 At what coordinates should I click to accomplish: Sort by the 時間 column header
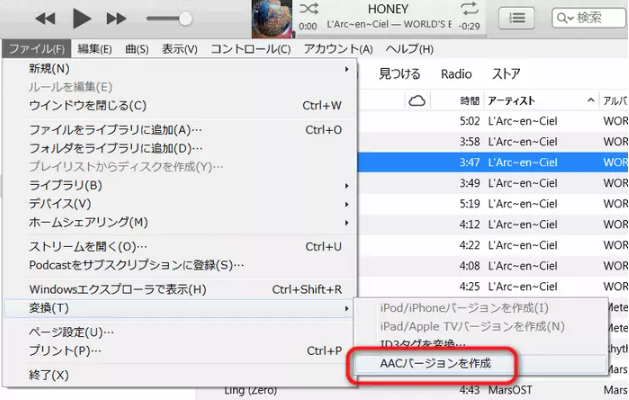pyautogui.click(x=470, y=101)
